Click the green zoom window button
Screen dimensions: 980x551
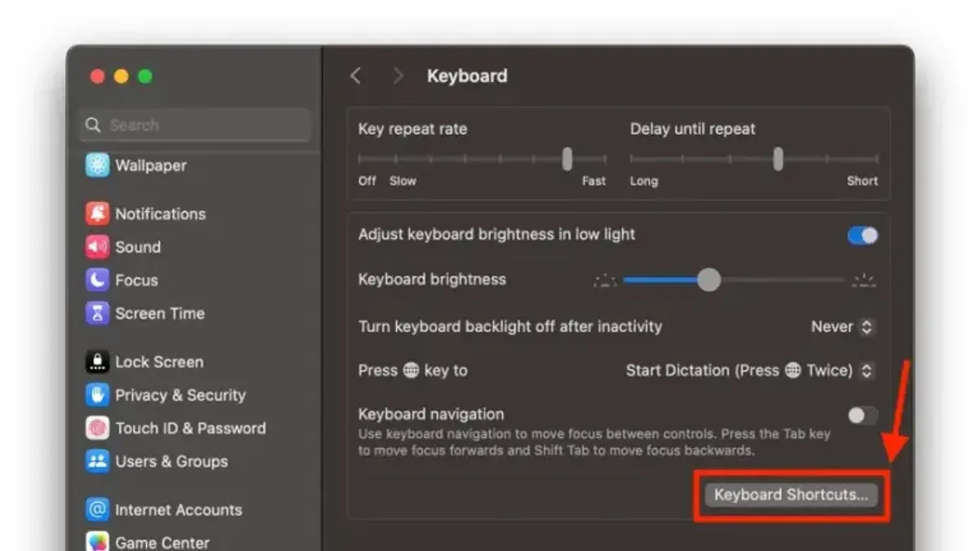pyautogui.click(x=145, y=76)
